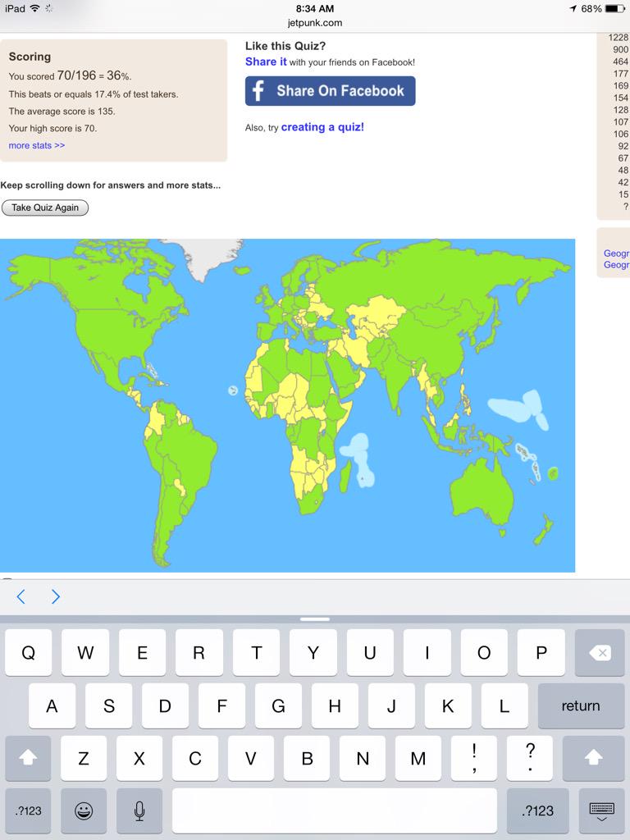Viewport: 630px width, 840px height.
Task: Tap the space bar
Action: pyautogui.click(x=335, y=810)
